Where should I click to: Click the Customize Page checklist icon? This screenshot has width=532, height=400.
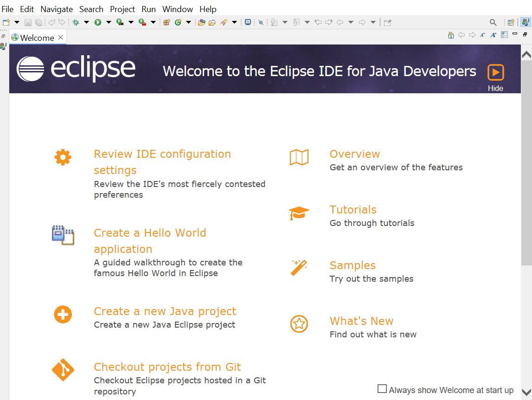tap(505, 35)
